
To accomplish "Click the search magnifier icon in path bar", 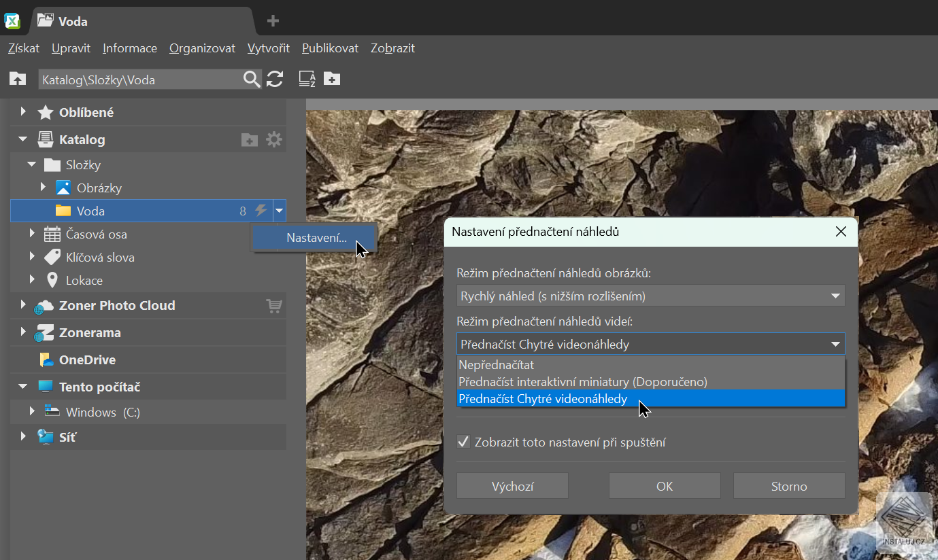I will [252, 80].
